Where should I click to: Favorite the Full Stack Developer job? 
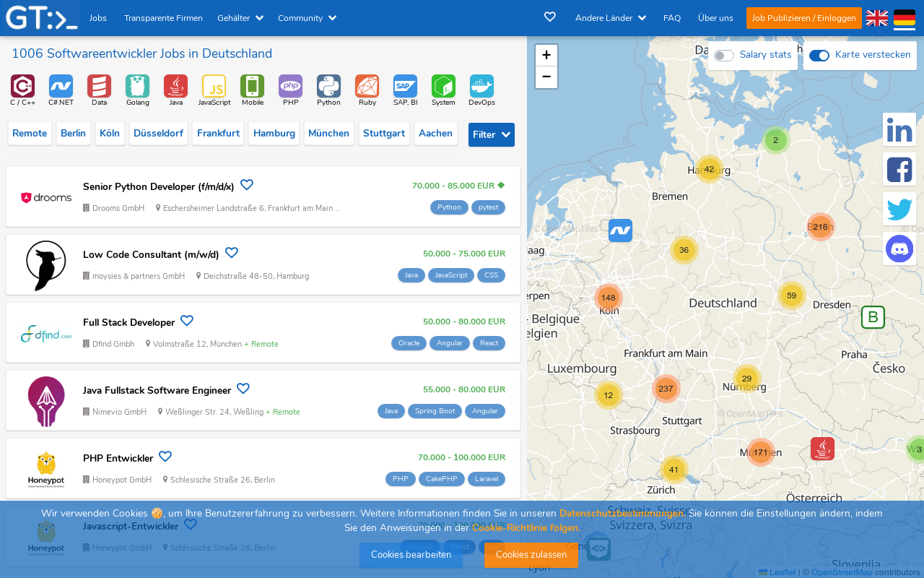pyautogui.click(x=187, y=321)
